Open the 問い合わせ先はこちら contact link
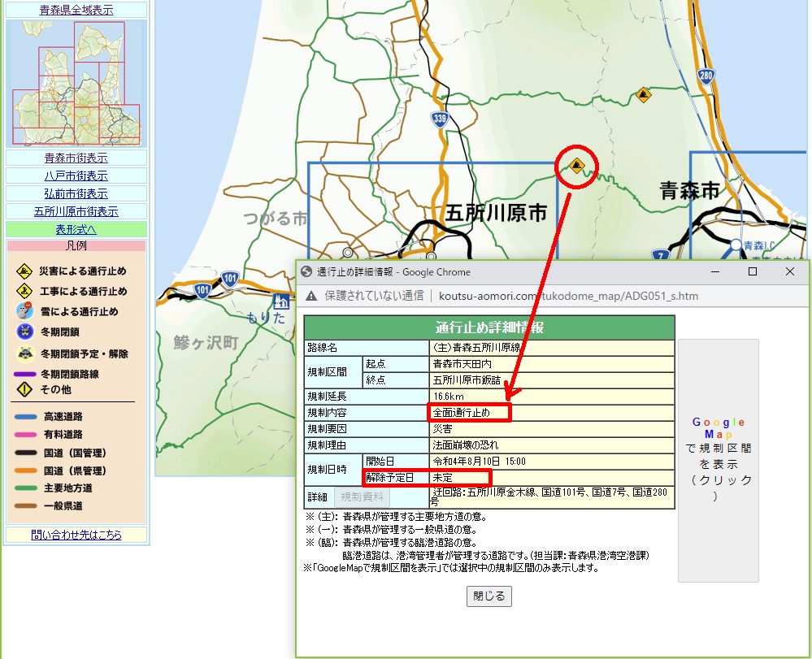812x659 pixels. point(76,535)
